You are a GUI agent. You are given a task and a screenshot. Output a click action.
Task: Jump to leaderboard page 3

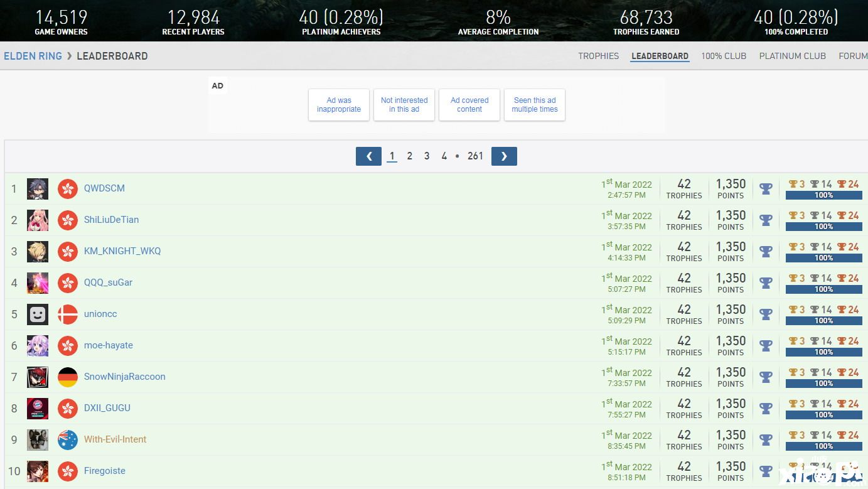tap(427, 156)
